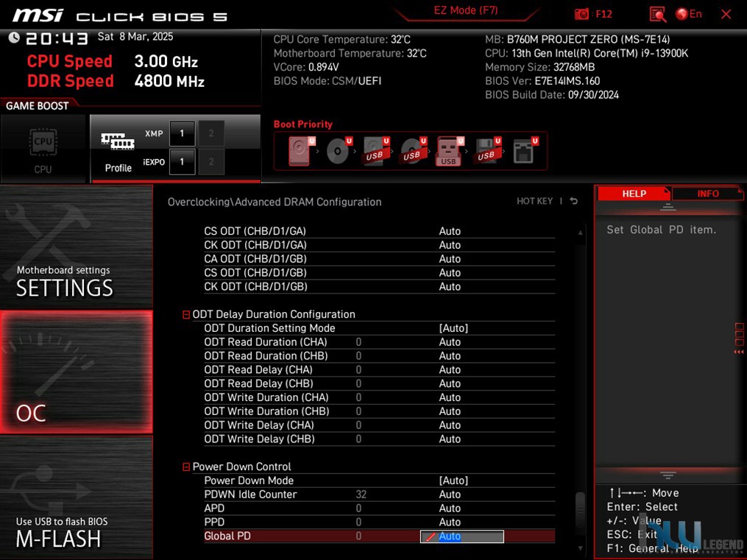Select the USB floppy boot device icon
Image resolution: width=747 pixels, height=560 pixels.
point(487,150)
